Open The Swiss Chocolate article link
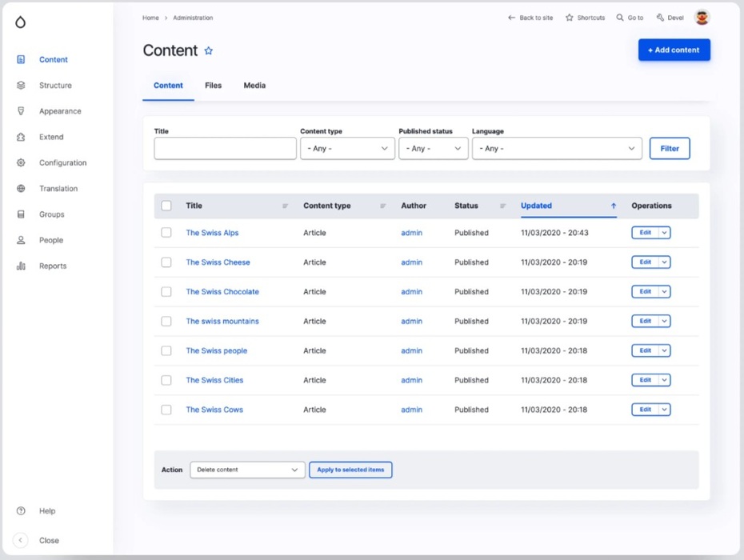Image resolution: width=744 pixels, height=560 pixels. (x=222, y=292)
